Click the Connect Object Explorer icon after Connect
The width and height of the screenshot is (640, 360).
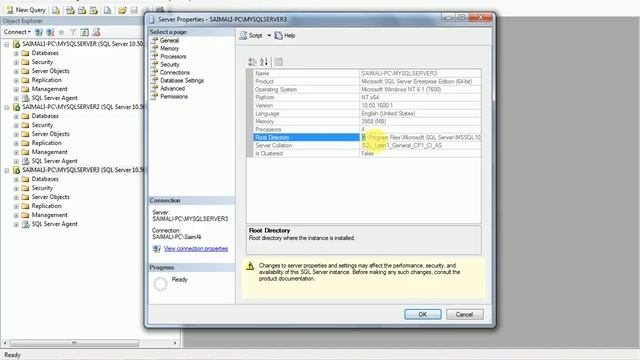pos(39,32)
